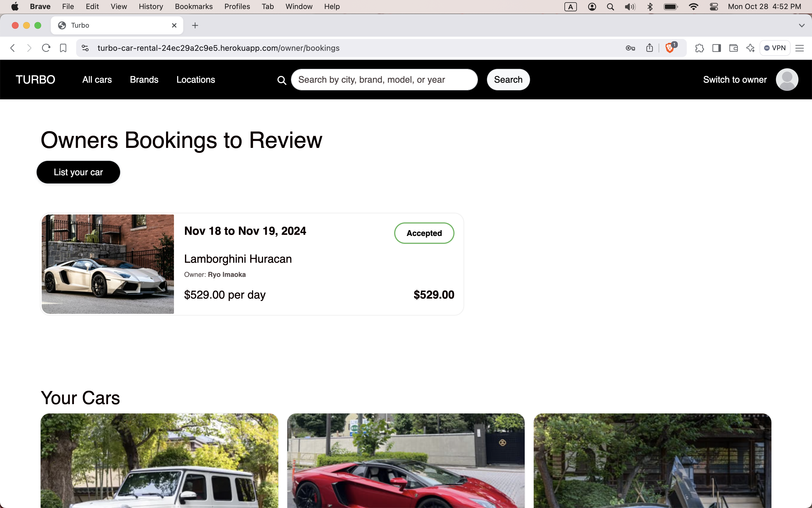Click the List your car button
The height and width of the screenshot is (508, 812).
pos(78,172)
